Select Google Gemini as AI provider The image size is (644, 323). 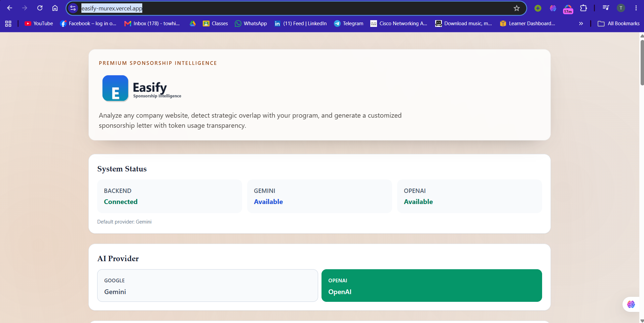click(207, 285)
